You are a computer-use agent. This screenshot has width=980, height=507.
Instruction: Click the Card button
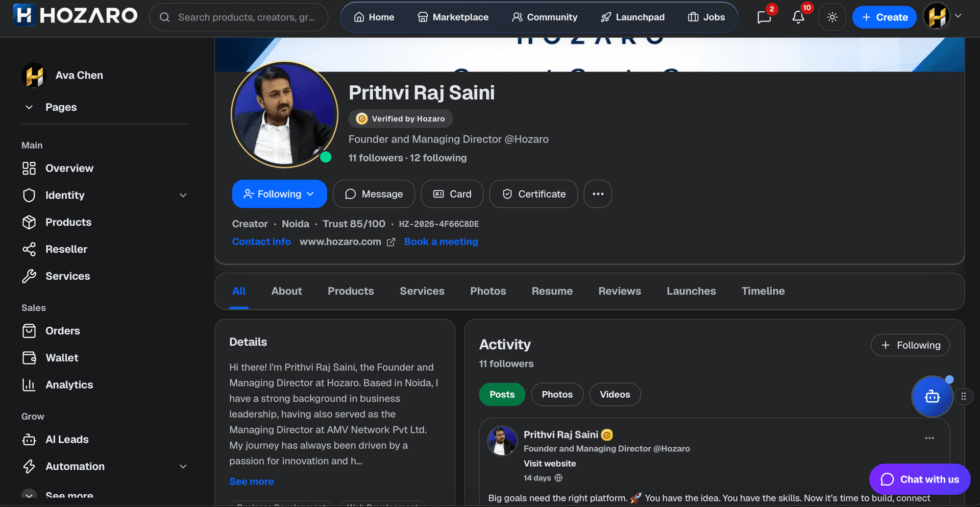pyautogui.click(x=452, y=194)
